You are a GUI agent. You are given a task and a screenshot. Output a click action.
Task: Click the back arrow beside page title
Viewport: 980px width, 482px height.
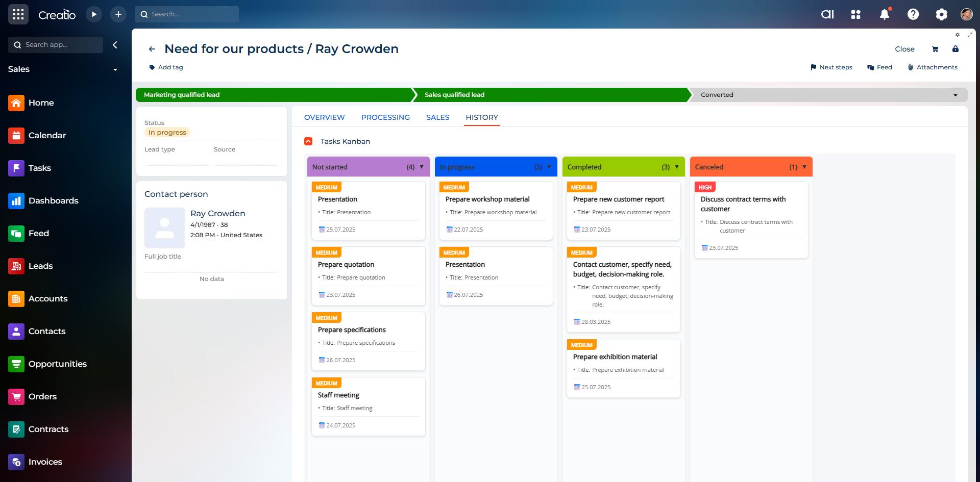pos(152,49)
